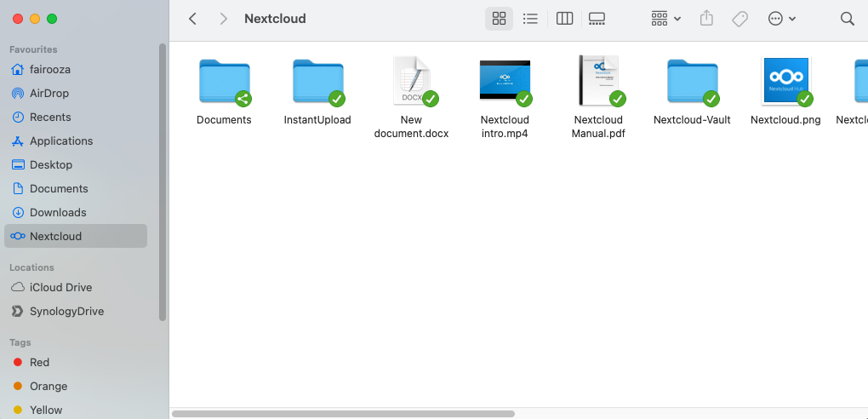Image resolution: width=868 pixels, height=419 pixels.
Task: Open fairooza home folder in sidebar
Action: pyautogui.click(x=76, y=70)
